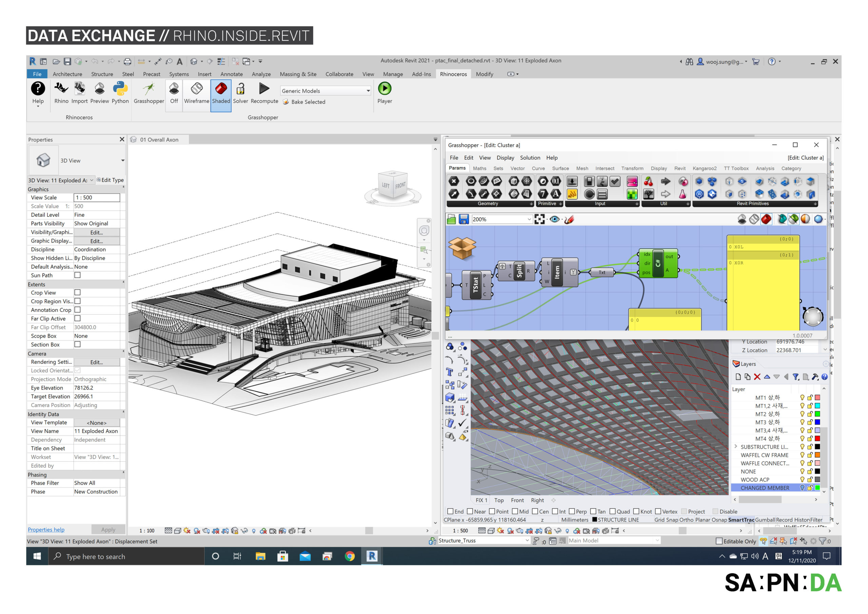The width and height of the screenshot is (868, 614).
Task: Open the Architecture ribbon tab
Action: [67, 74]
